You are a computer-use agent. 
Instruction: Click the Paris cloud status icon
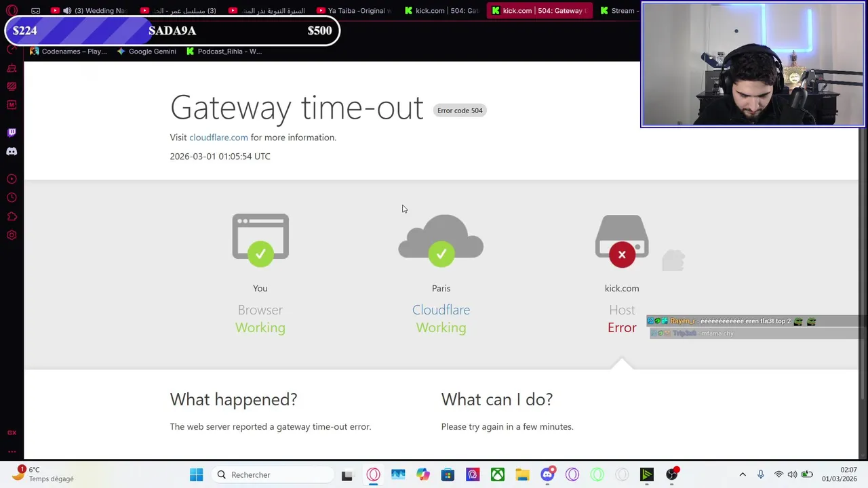pyautogui.click(x=441, y=240)
